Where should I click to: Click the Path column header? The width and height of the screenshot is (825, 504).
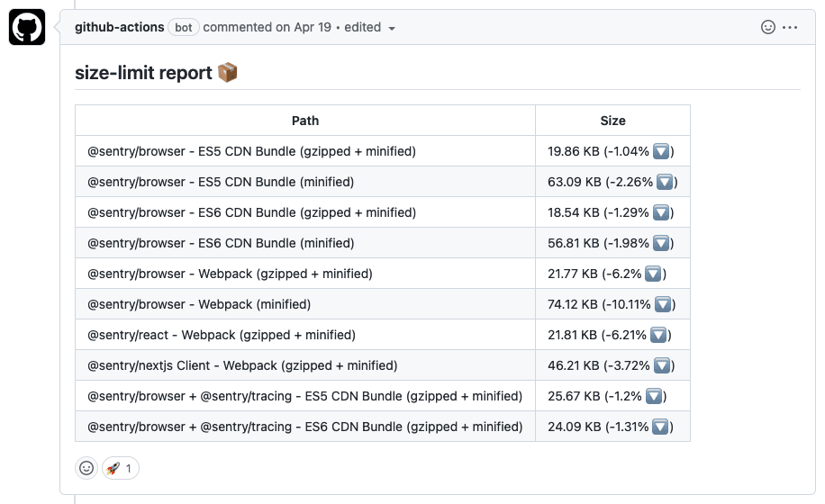(x=305, y=121)
